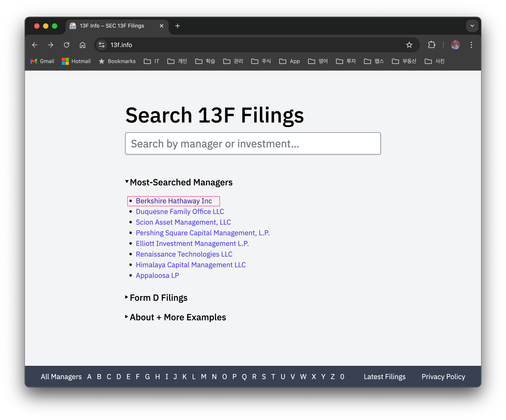Open the Chrome profile avatar
The width and height of the screenshot is (506, 420).
pyautogui.click(x=455, y=45)
